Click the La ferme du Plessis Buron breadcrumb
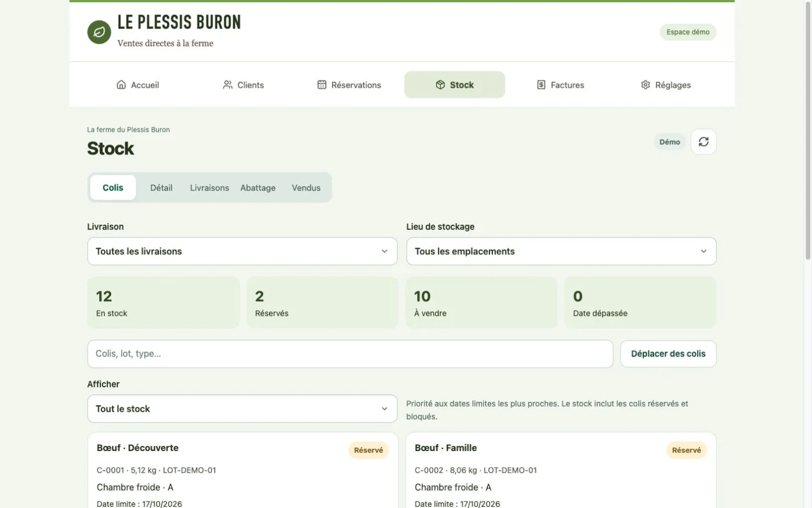 tap(129, 129)
